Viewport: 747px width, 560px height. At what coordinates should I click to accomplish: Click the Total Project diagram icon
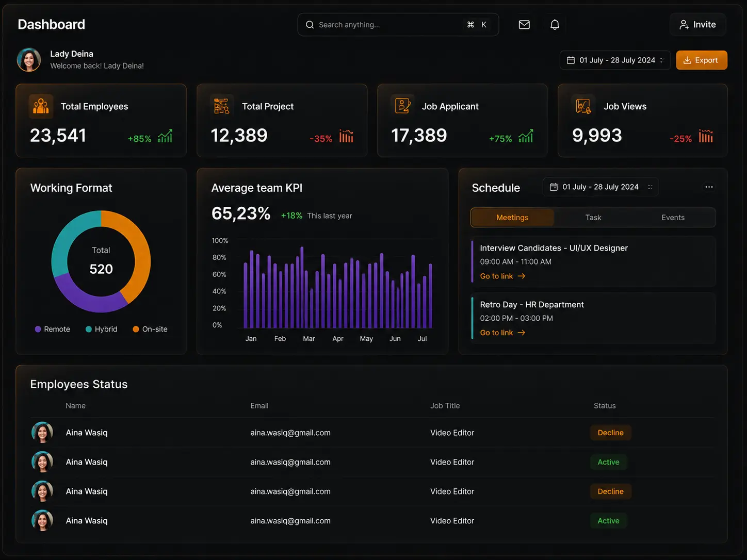point(222,106)
